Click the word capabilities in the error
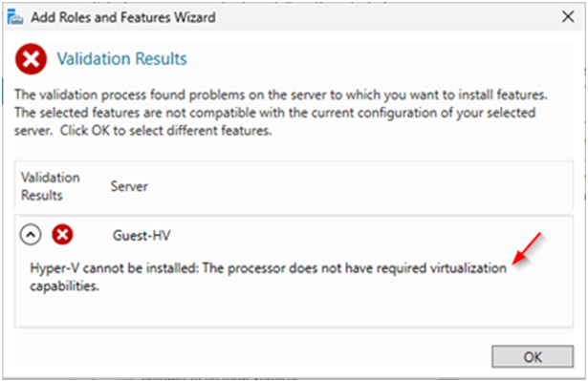Viewport: 588px width, 381px height. (64, 286)
